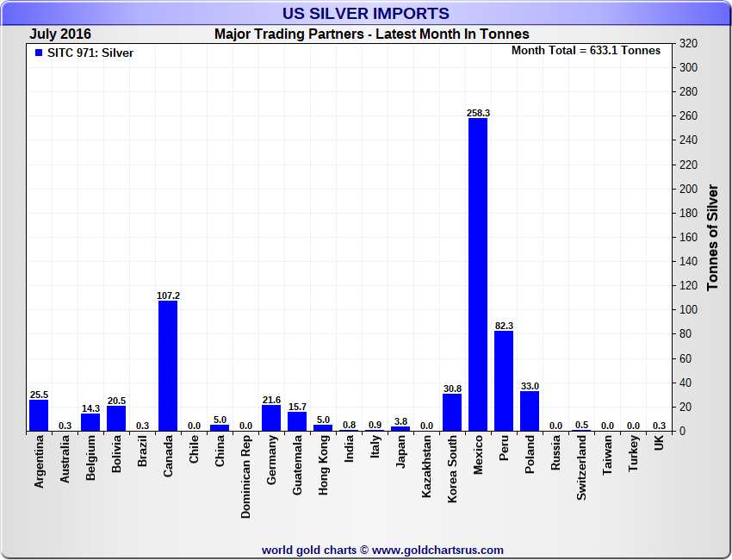The image size is (732, 560).
Task: Click the Peru bar in the chart
Action: click(504, 380)
